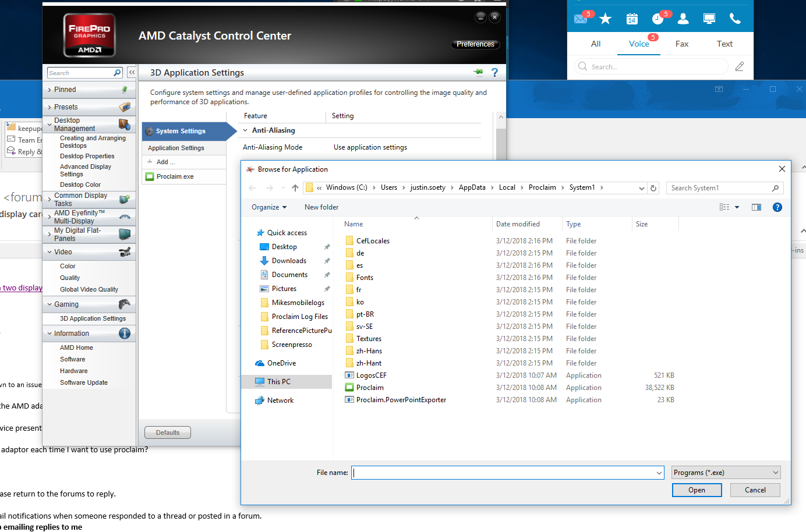Collapse the Anti-Aliasing feature group
Viewport: 806px width, 532px height.
pyautogui.click(x=246, y=130)
